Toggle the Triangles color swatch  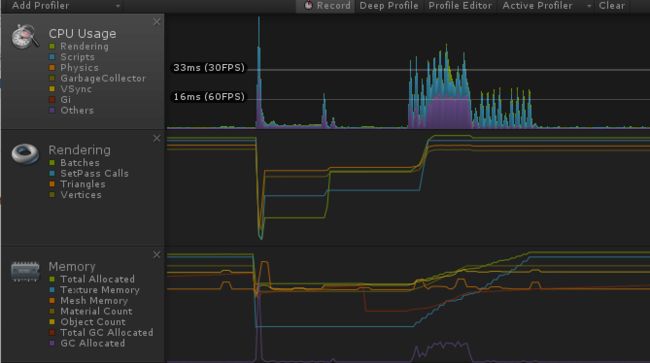[52, 184]
